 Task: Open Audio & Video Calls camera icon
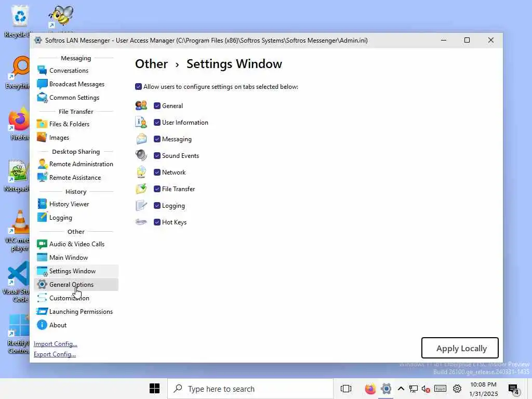coord(42,244)
